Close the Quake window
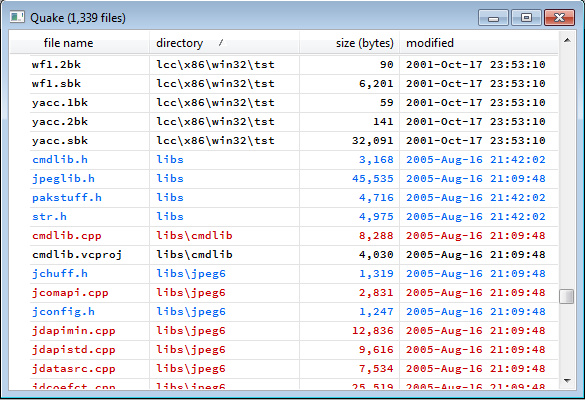This screenshot has width=585, height=400. (559, 18)
